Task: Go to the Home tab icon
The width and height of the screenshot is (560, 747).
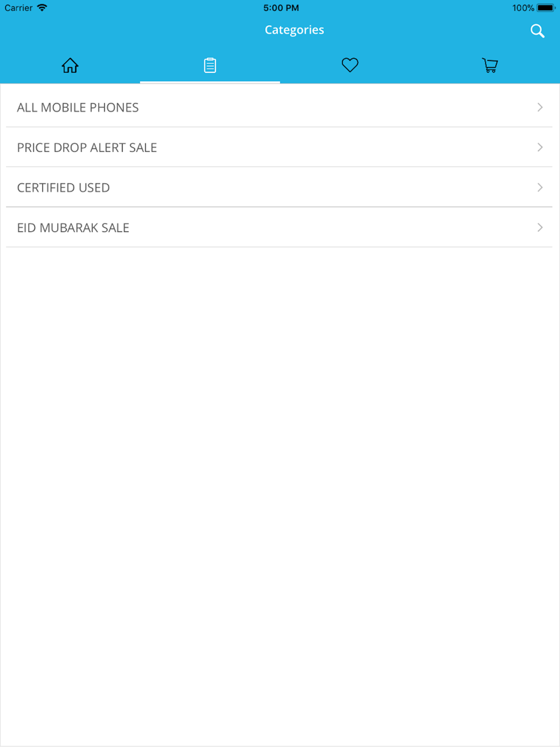Action: [70, 66]
